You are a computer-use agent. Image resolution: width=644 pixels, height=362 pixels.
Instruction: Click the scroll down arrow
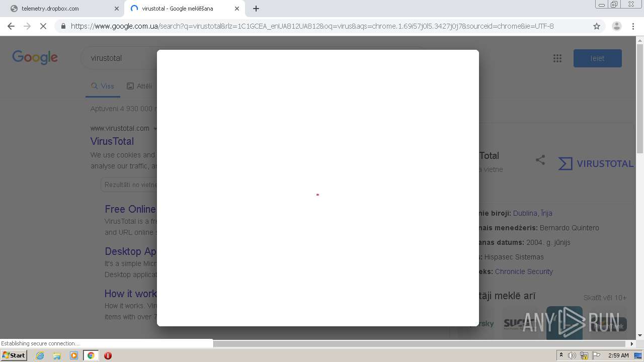[640, 335]
